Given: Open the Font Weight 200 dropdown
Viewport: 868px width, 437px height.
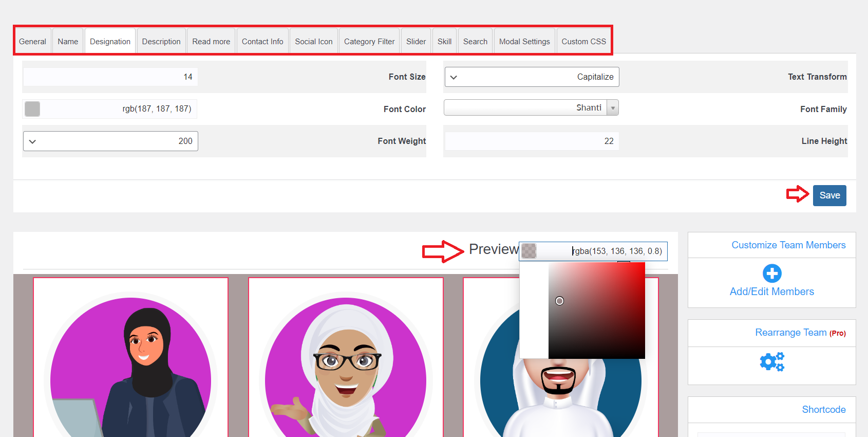Looking at the screenshot, I should click(x=110, y=141).
